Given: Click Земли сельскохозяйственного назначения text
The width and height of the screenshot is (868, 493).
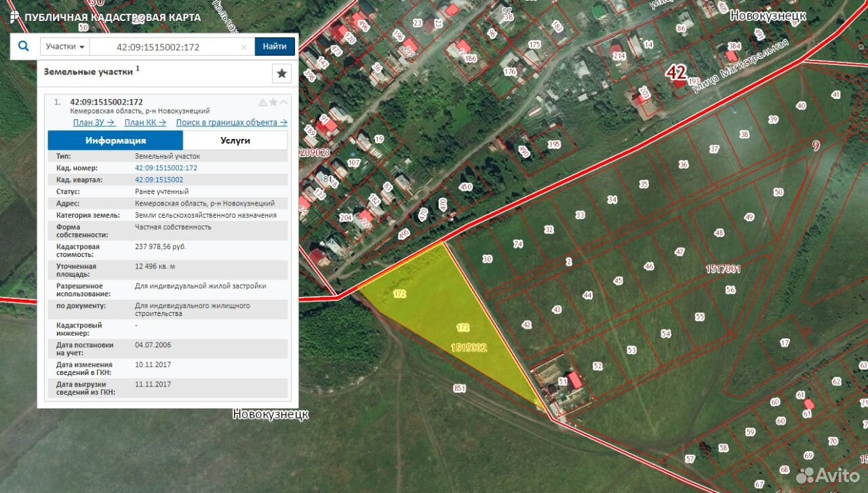Looking at the screenshot, I should [205, 215].
